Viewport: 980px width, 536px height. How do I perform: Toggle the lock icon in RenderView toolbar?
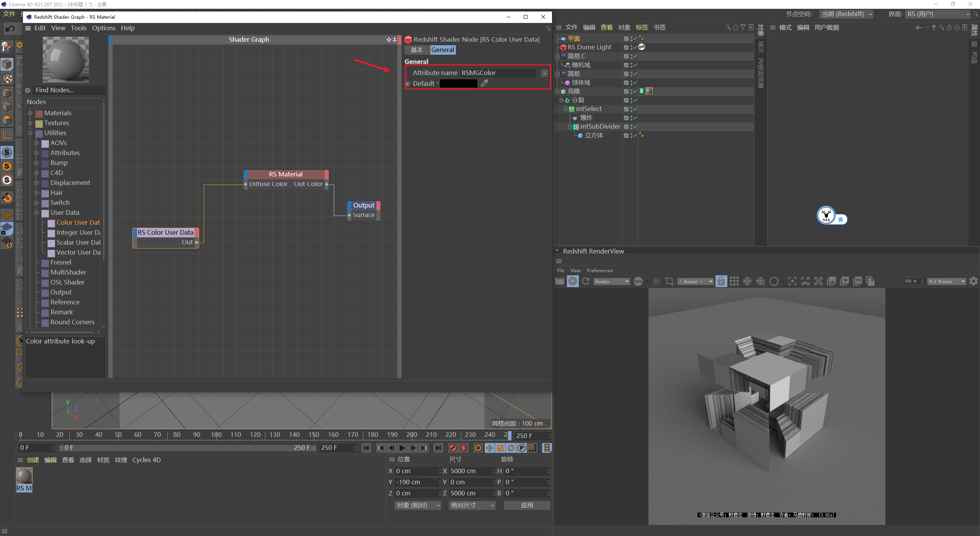click(x=721, y=281)
